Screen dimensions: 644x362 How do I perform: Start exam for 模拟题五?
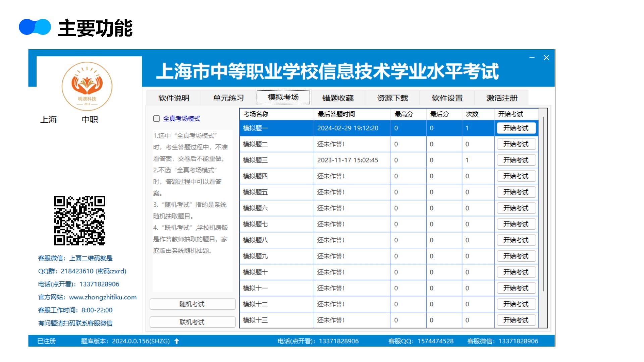coord(516,192)
